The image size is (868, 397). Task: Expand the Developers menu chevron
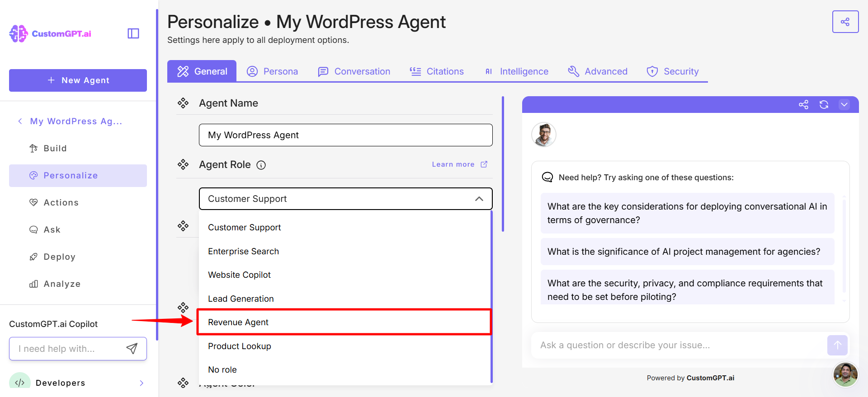(x=142, y=383)
